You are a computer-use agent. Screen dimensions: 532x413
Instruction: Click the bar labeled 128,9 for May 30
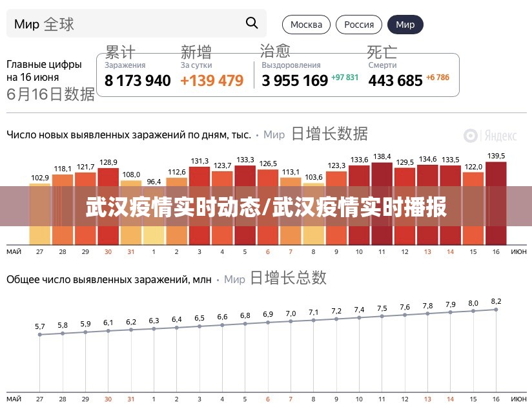click(x=108, y=206)
